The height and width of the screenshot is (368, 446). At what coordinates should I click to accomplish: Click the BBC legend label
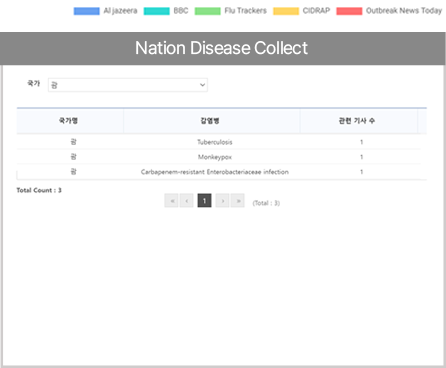point(181,11)
